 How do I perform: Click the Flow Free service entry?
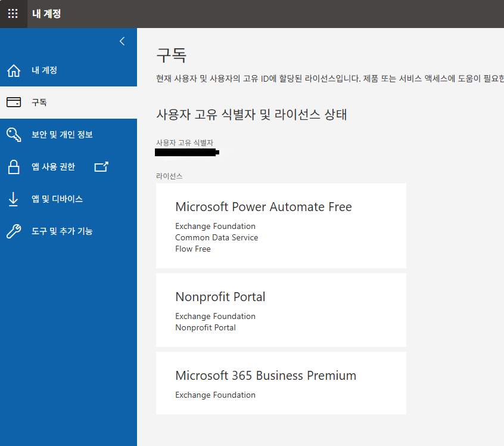click(193, 249)
